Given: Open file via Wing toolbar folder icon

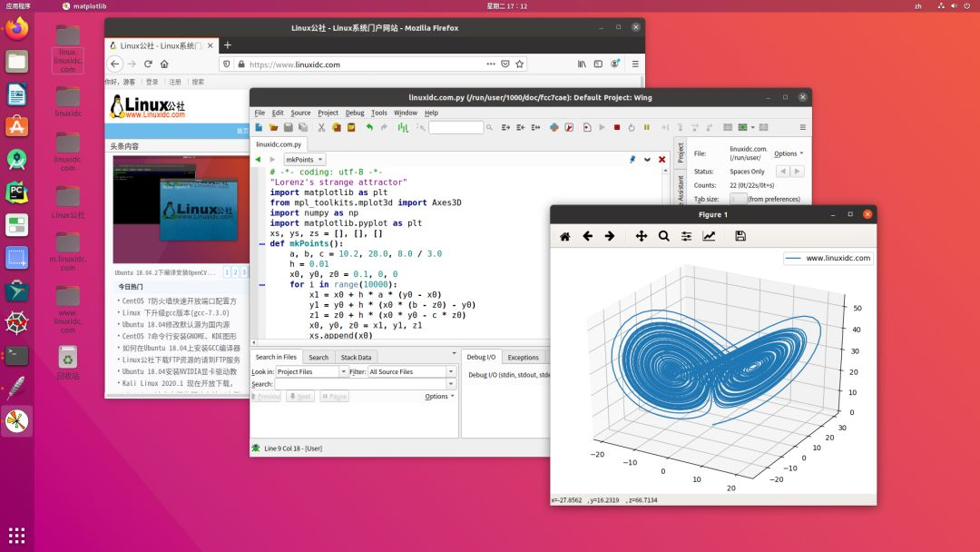Looking at the screenshot, I should [273, 127].
